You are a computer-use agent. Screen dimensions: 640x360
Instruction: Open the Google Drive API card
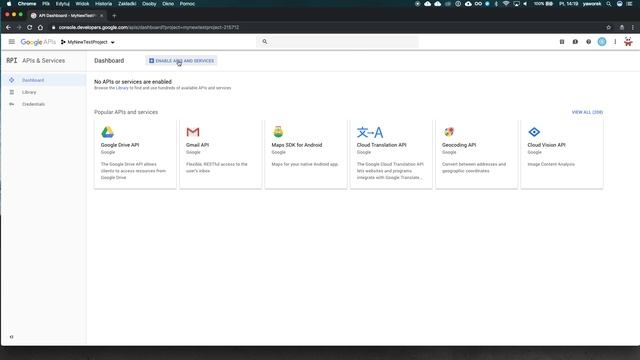[x=135, y=154]
